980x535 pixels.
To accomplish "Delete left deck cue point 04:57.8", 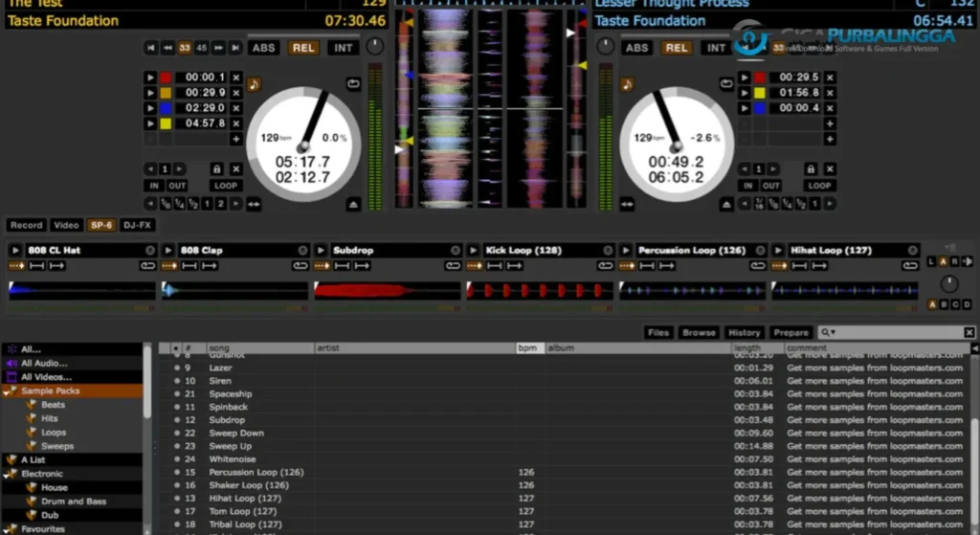I will click(x=236, y=123).
